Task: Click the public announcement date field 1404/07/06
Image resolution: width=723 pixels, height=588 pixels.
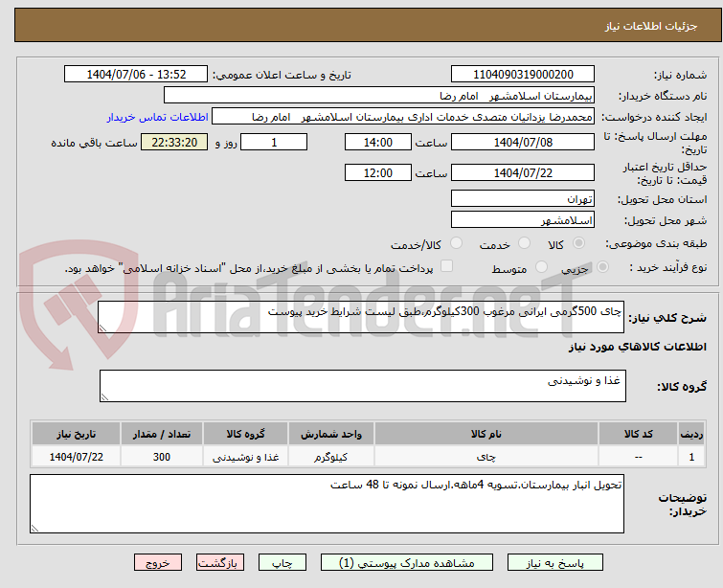Action: [136, 75]
